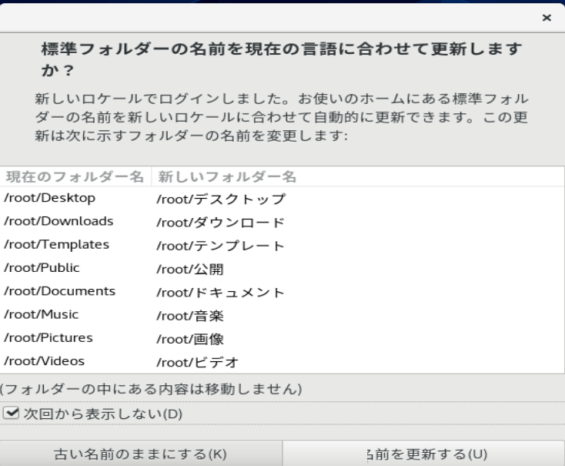Viewport: 565px width, 466px height.
Task: Select the /root/Downloads row
Action: [x=282, y=222]
